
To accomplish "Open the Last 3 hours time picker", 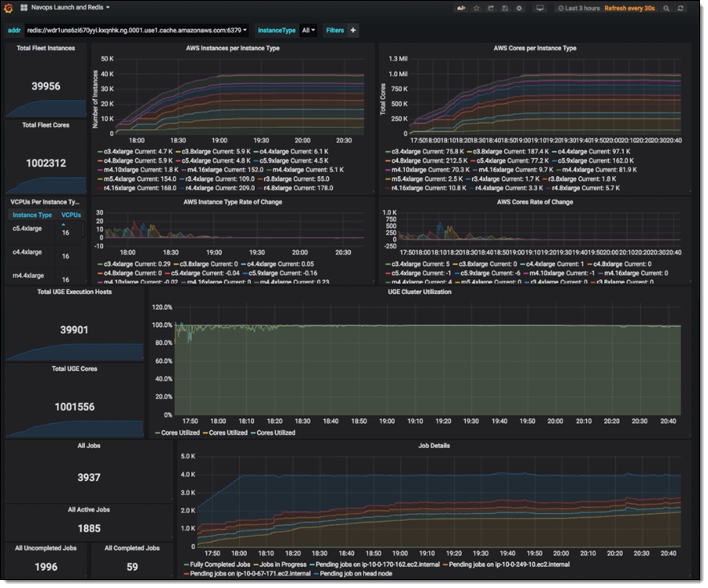I will pos(579,8).
